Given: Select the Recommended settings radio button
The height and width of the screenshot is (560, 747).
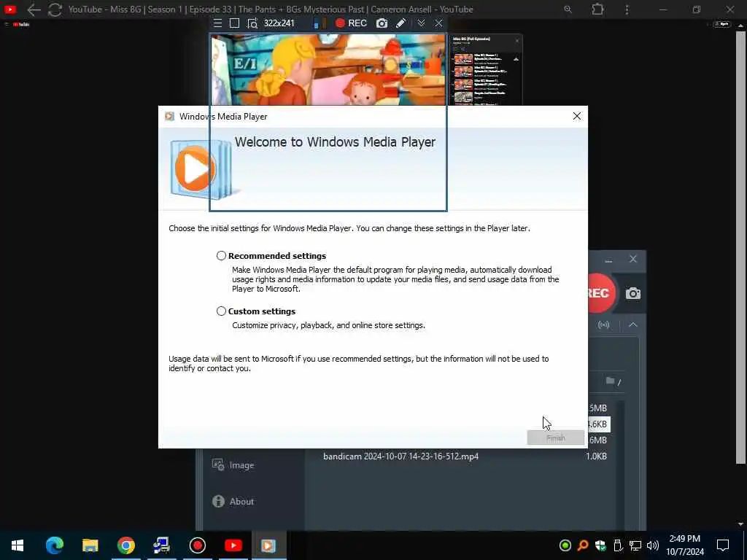Looking at the screenshot, I should pos(221,256).
